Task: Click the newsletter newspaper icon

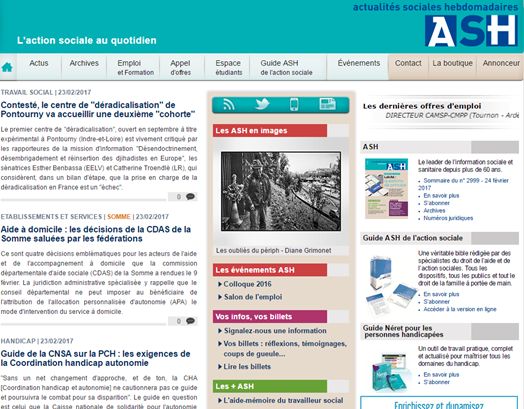Action: (x=328, y=104)
